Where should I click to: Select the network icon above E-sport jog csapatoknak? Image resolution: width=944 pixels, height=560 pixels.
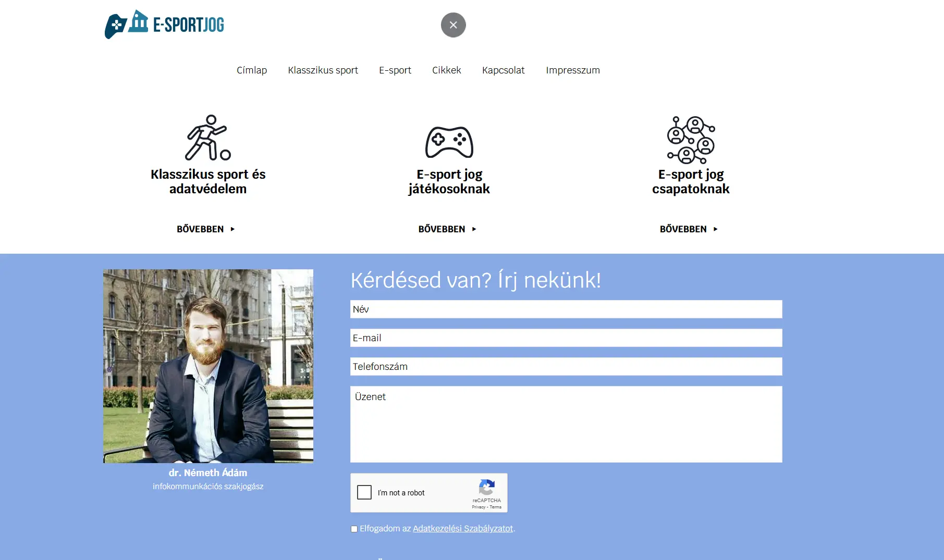pos(691,140)
